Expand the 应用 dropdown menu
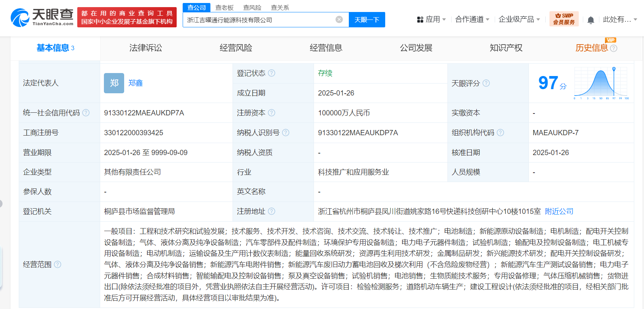Screen dimensions: 644x309 pos(431,19)
